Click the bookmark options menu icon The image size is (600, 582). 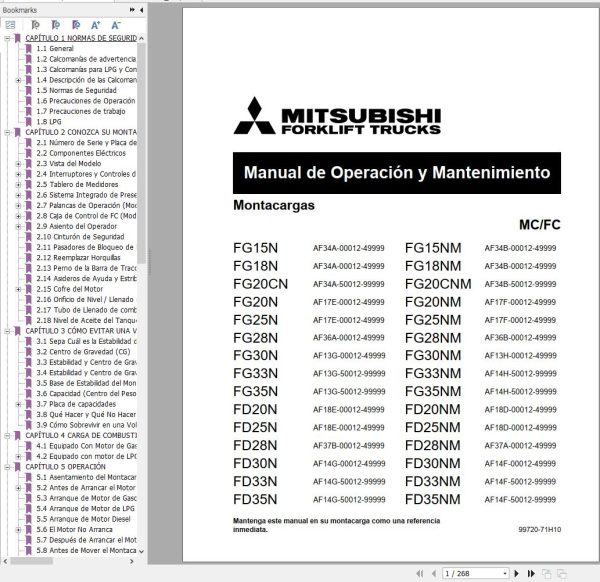click(x=10, y=25)
